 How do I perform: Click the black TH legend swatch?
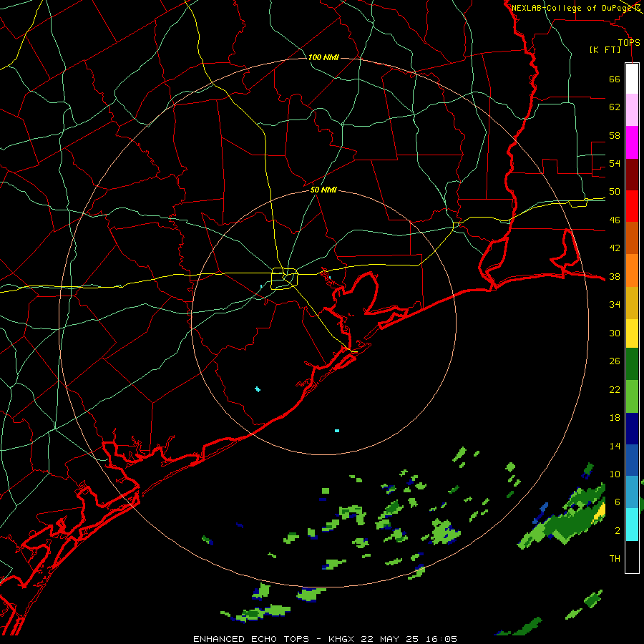click(632, 557)
